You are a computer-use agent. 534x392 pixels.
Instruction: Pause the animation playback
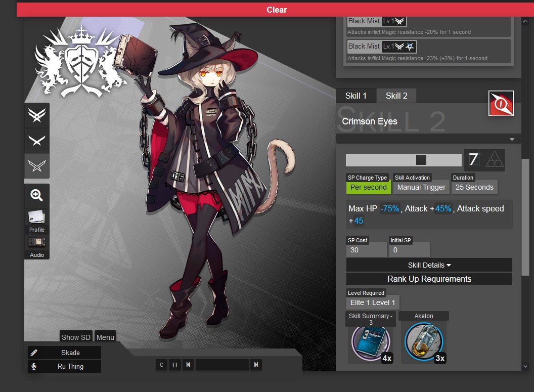point(174,365)
